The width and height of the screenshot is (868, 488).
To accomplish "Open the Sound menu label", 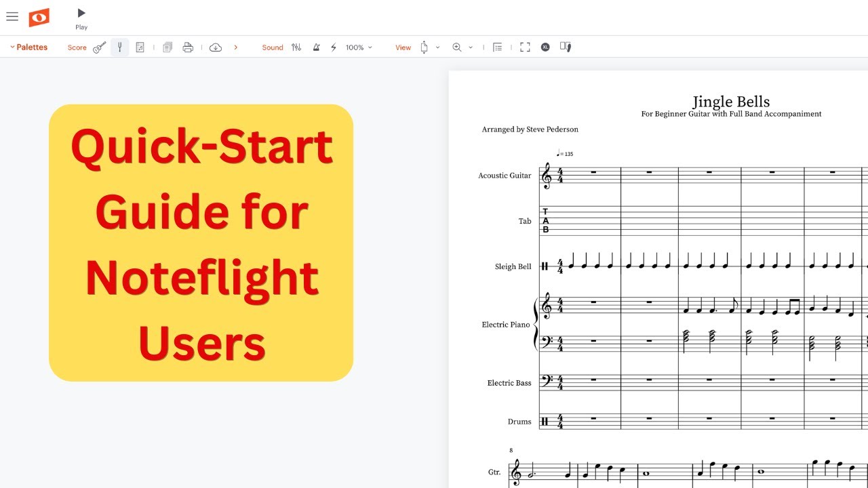I will [273, 47].
